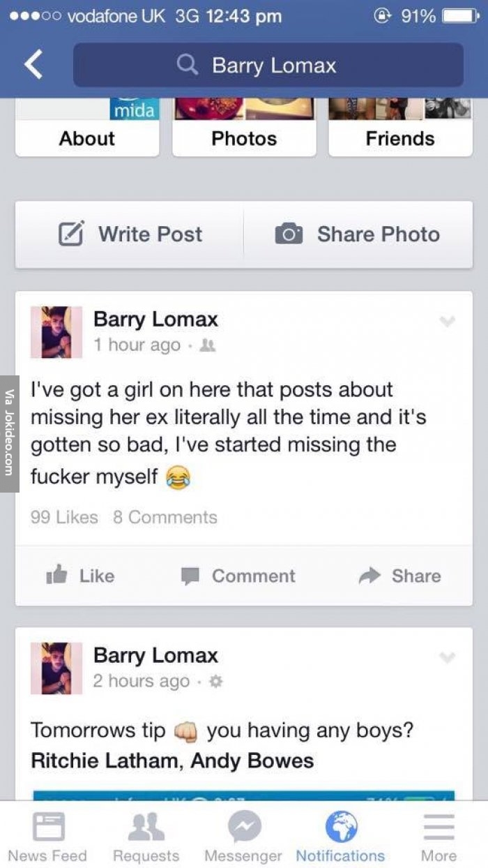
Task: Open privacy gear on 2 hours ago post
Action: [x=216, y=681]
